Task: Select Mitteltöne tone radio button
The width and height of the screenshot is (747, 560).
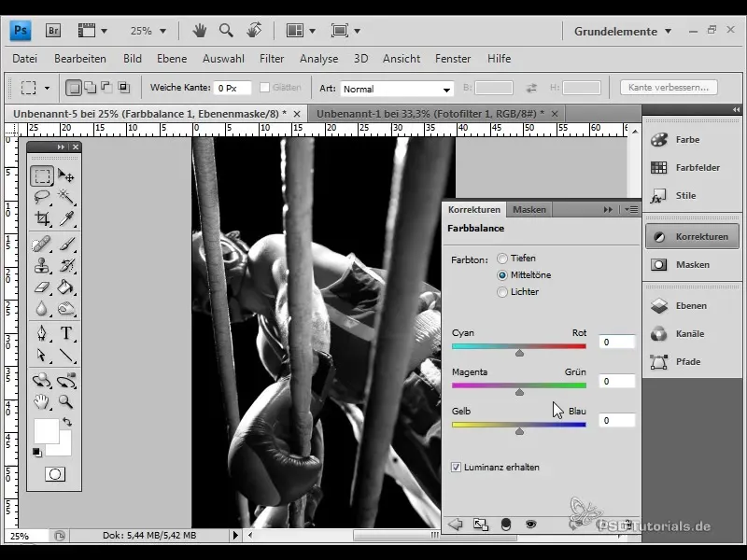Action: 502,275
